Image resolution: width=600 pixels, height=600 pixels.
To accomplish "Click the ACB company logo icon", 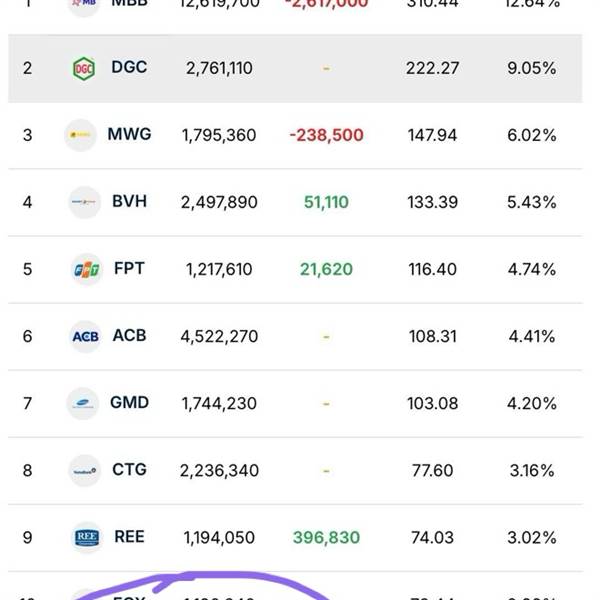I will [x=85, y=337].
